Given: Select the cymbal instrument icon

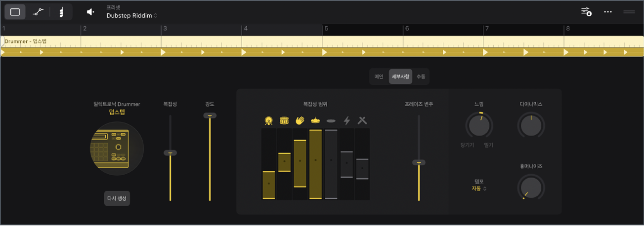Looking at the screenshot, I should point(315,120).
